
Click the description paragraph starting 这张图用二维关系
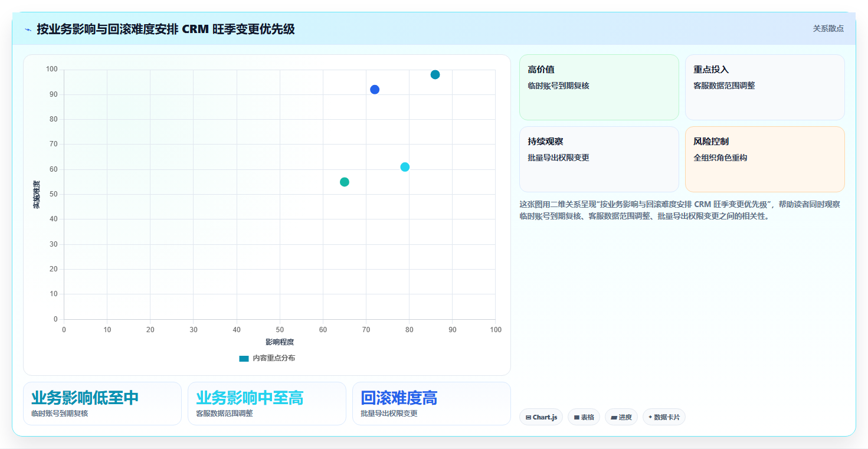(x=680, y=211)
